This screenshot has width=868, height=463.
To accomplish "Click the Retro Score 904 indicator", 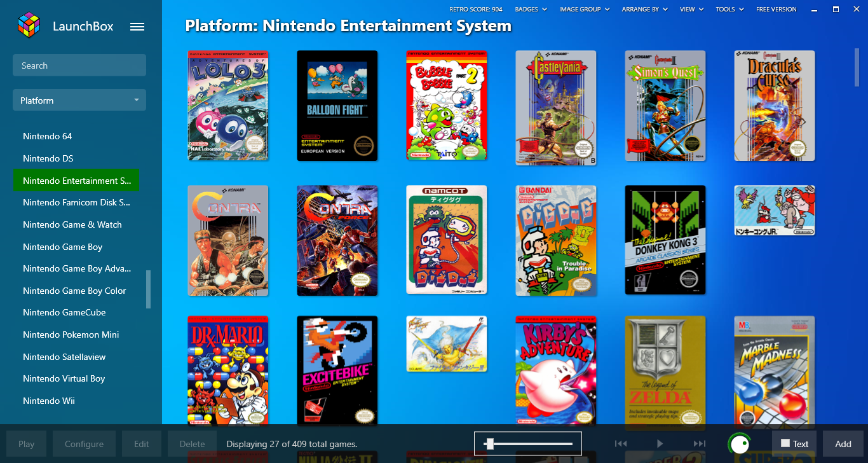I will [x=476, y=10].
